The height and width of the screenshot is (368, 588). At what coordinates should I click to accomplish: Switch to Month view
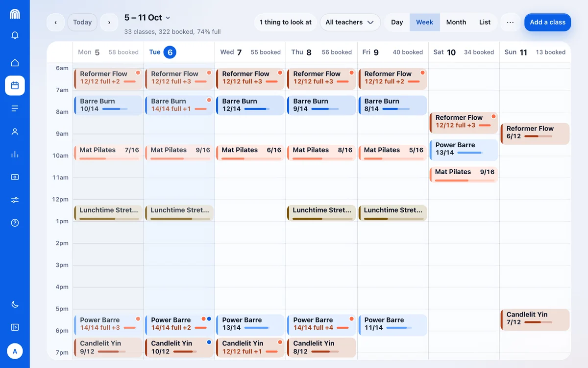click(456, 22)
